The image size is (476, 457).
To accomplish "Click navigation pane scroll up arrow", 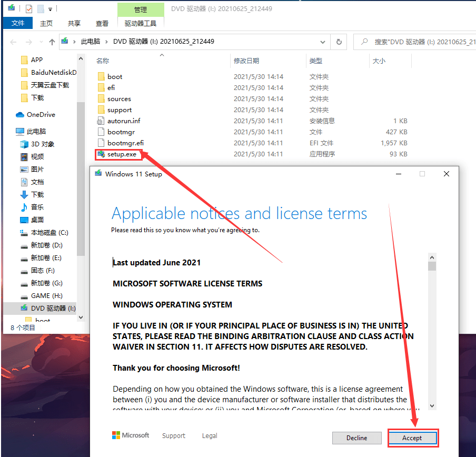I will tap(81, 58).
